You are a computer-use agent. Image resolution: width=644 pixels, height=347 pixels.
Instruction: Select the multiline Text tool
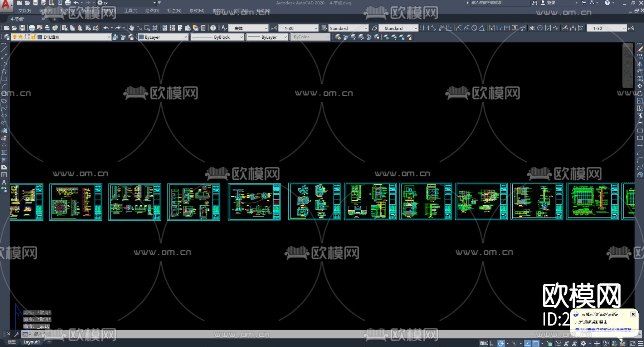coord(4,182)
